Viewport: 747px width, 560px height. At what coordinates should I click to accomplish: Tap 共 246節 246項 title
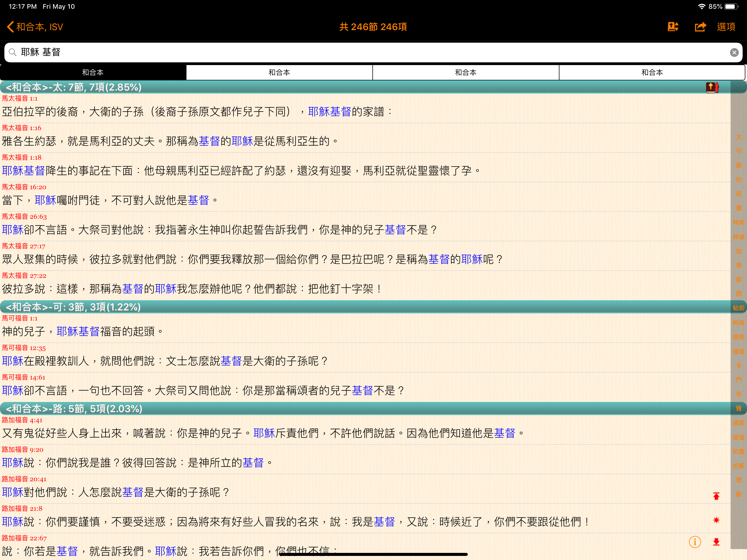pos(373,27)
